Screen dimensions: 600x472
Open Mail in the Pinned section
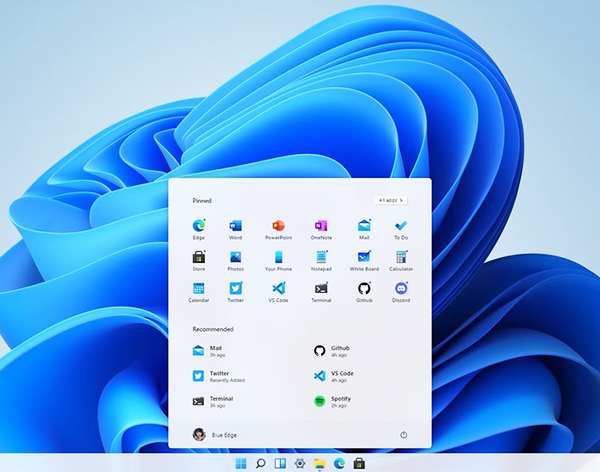pyautogui.click(x=364, y=229)
